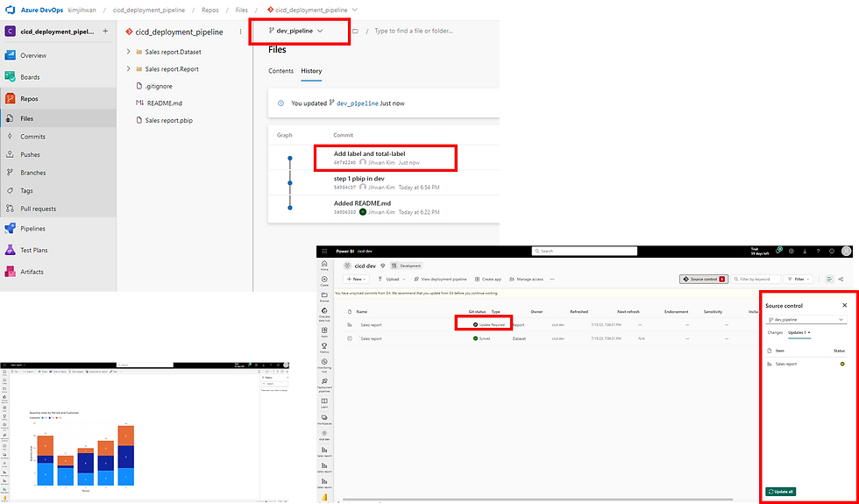Click the Power BI user avatar

[847, 251]
